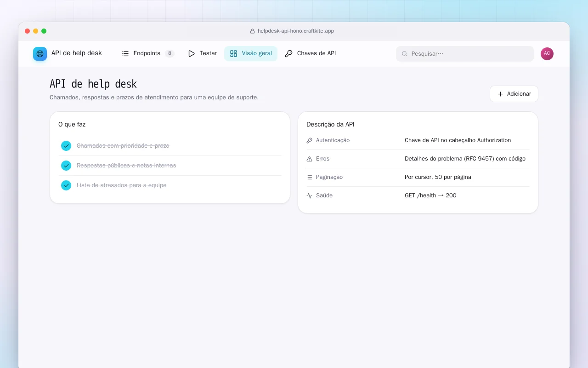This screenshot has height=368, width=588.
Task: Select the Visão geral tab
Action: [251, 53]
